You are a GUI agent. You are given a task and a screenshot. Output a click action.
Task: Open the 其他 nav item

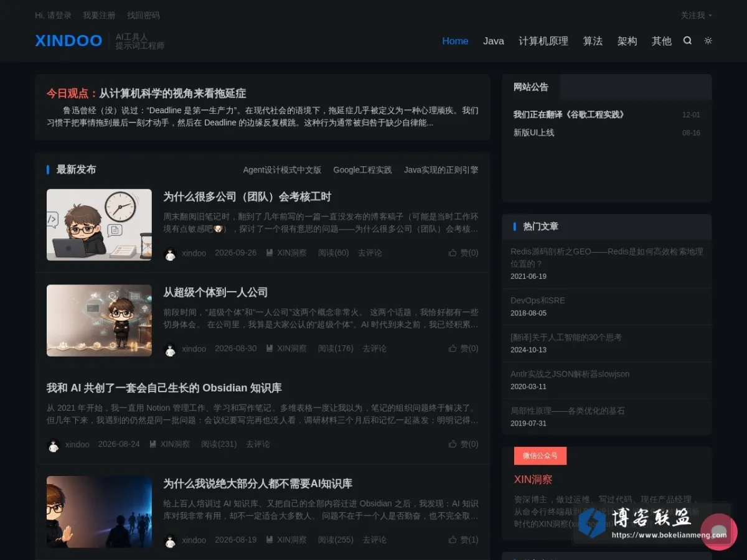[x=661, y=41]
